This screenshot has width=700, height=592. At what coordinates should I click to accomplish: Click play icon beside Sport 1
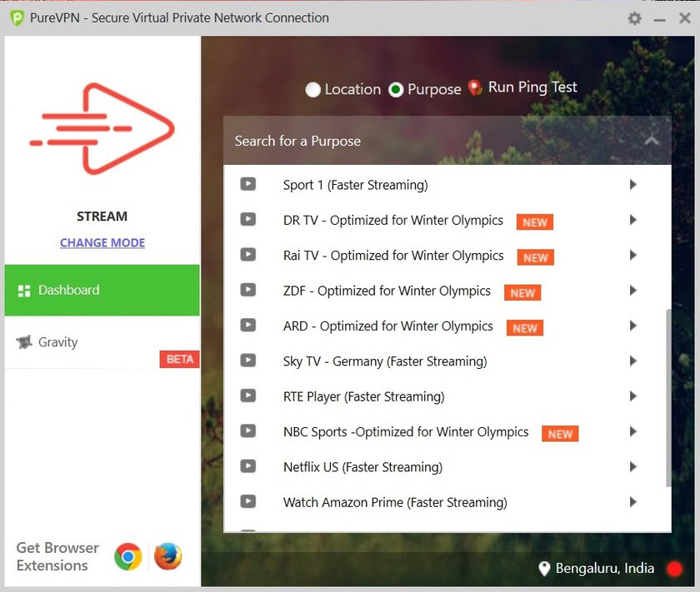pos(247,184)
